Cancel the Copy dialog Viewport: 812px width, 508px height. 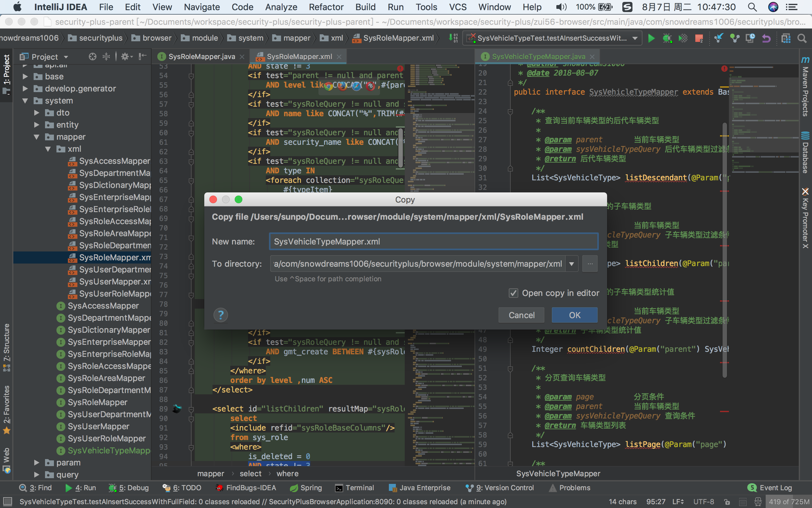(x=521, y=315)
